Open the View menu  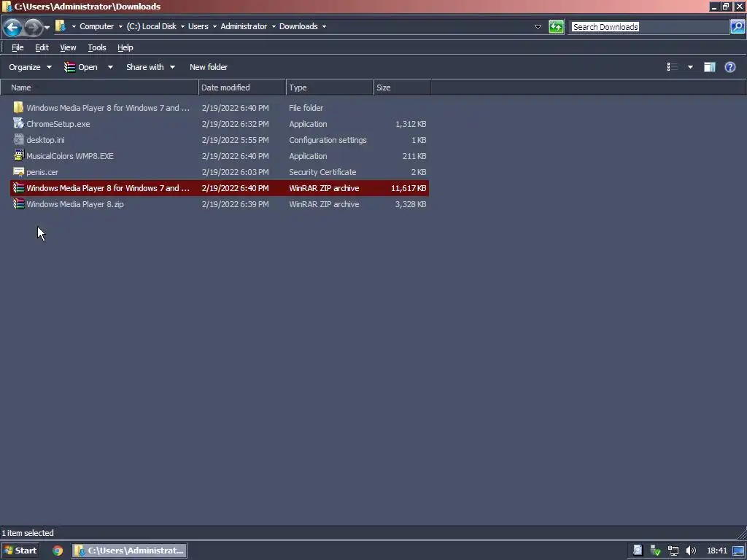click(x=68, y=47)
